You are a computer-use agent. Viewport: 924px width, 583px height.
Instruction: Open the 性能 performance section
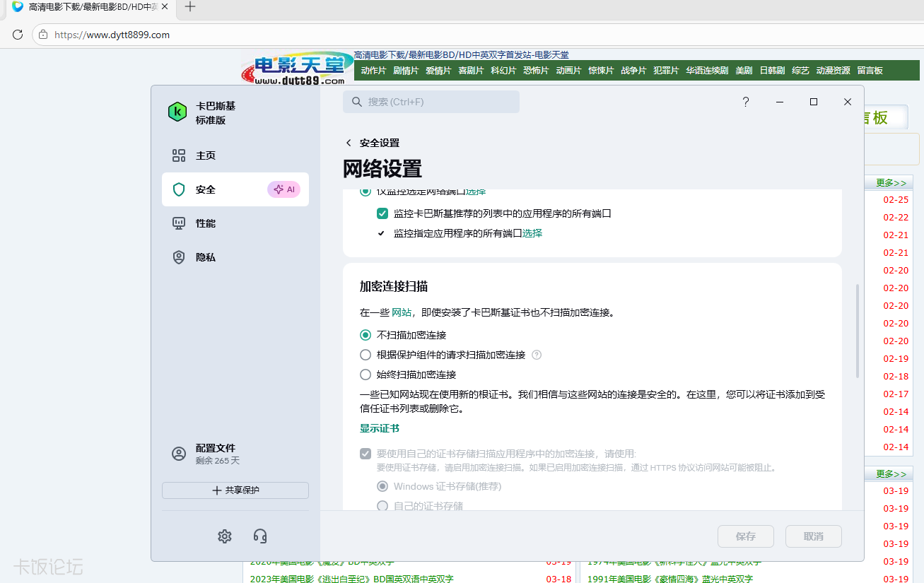205,223
